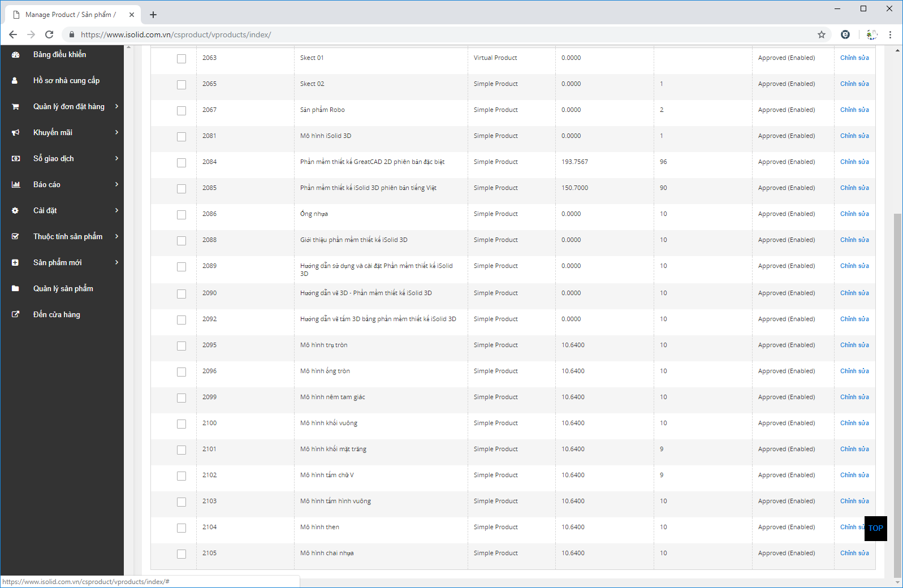Open the Khuyến mãi sidebar item

point(53,133)
